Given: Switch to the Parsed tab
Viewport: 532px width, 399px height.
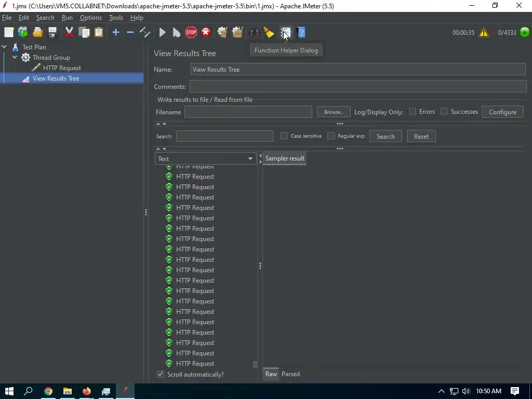Looking at the screenshot, I should point(290,374).
